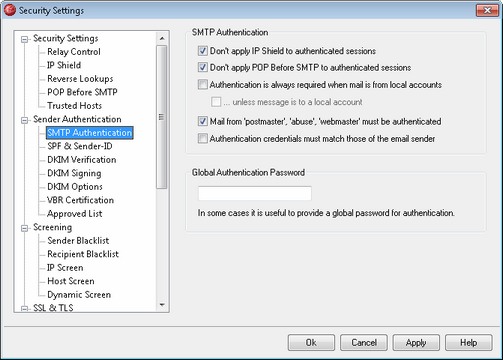Click the Apply button

point(416,343)
